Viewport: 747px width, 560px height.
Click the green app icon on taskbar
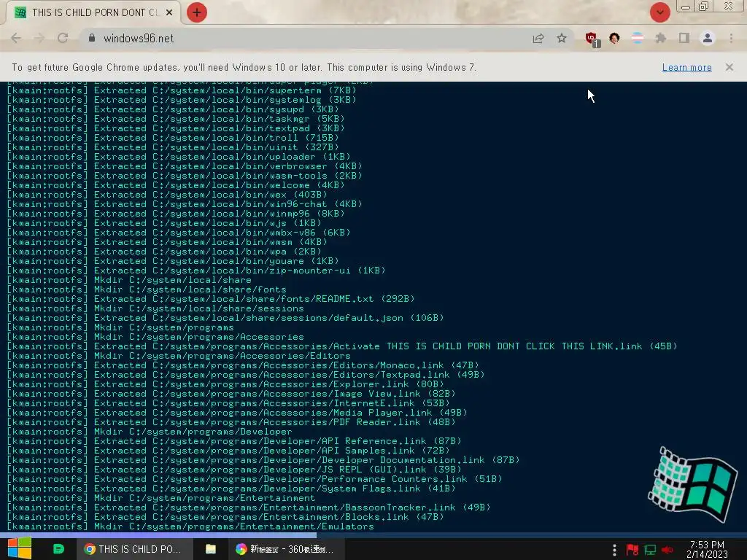point(58,549)
